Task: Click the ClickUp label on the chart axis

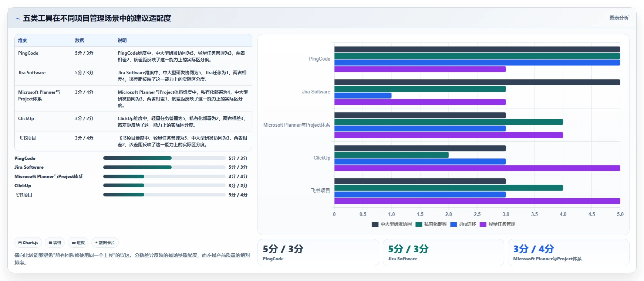Action: click(x=322, y=158)
